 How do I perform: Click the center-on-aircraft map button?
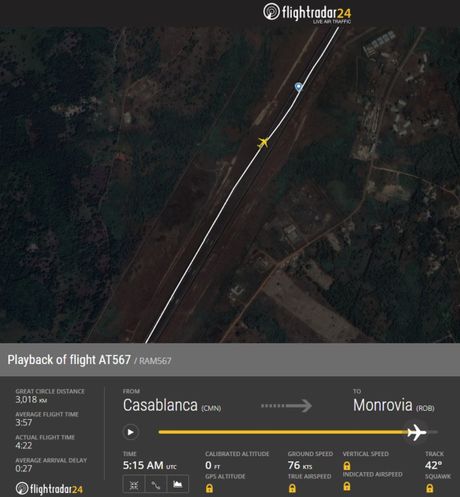pyautogui.click(x=134, y=484)
